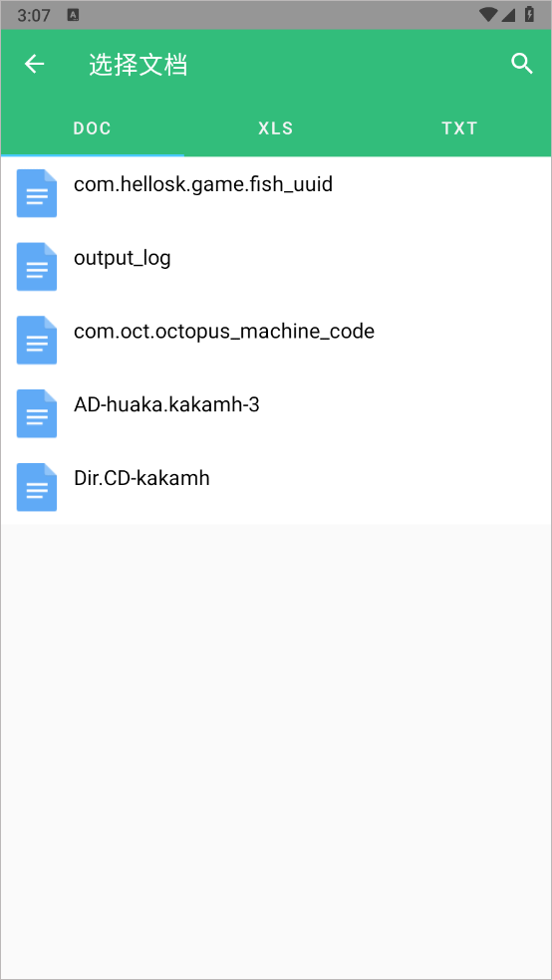Tap the battery icon in status bar
The image size is (552, 980).
[x=529, y=14]
